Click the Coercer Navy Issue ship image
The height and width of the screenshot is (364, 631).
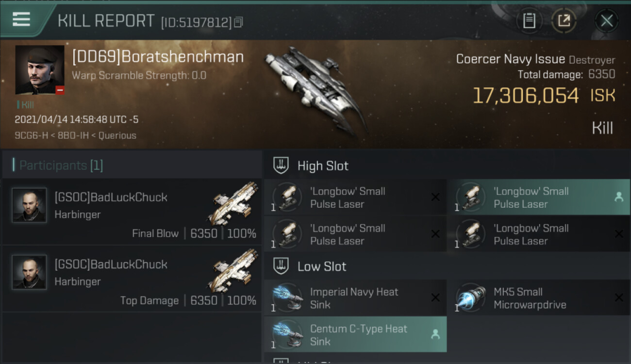point(315,90)
